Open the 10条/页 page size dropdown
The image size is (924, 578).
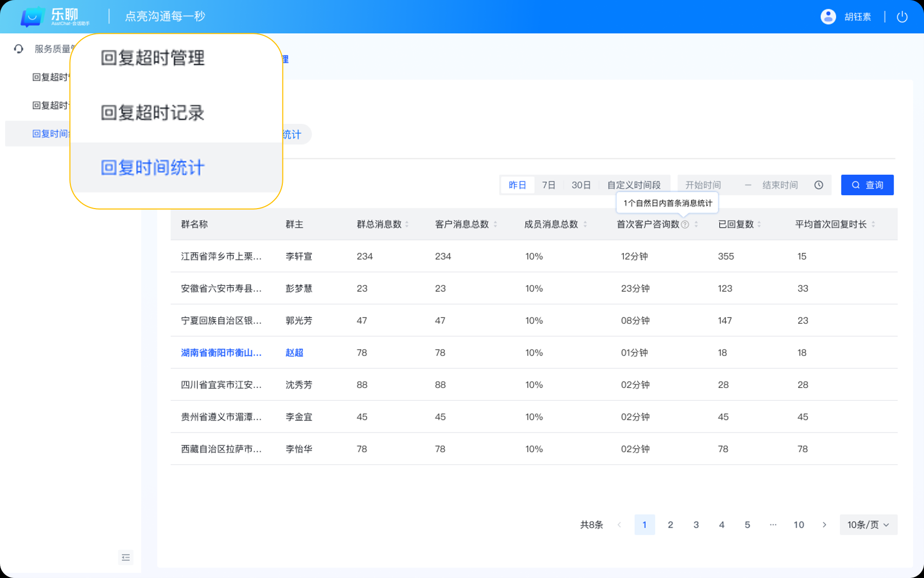tap(869, 525)
